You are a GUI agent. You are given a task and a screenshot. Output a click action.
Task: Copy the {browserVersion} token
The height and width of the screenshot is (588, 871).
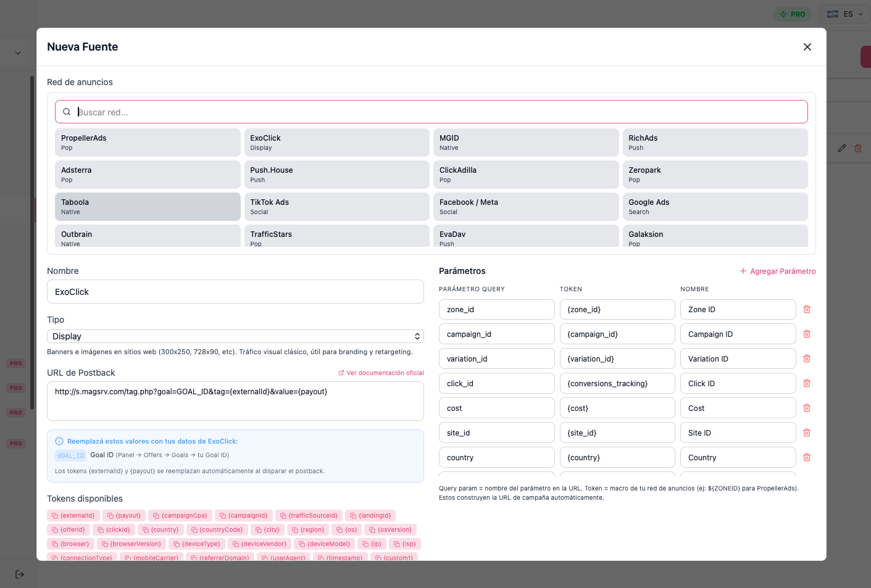tap(131, 544)
